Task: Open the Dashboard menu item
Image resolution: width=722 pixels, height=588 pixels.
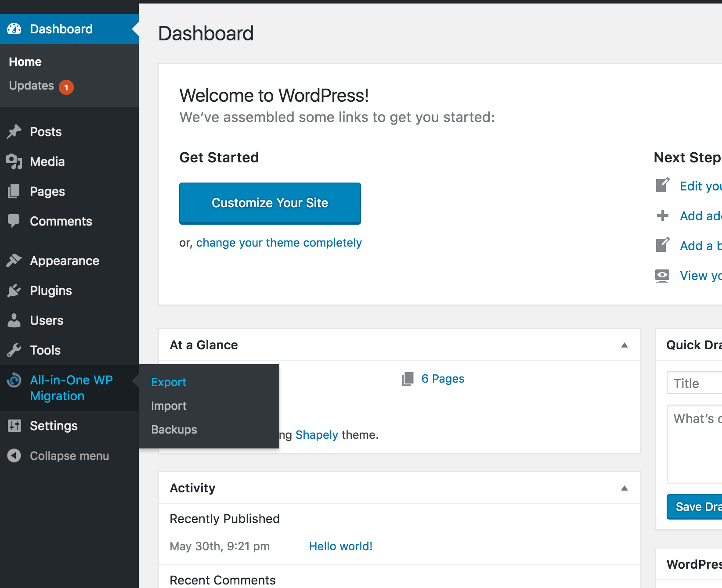Action: [69, 29]
